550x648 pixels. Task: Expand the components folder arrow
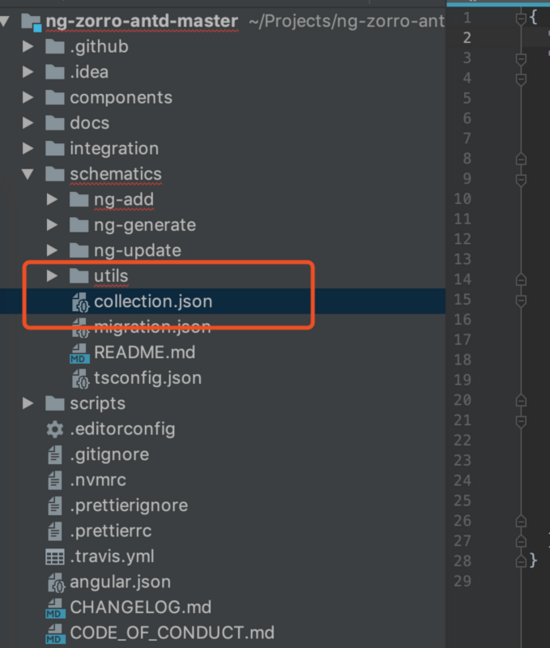pyautogui.click(x=28, y=98)
